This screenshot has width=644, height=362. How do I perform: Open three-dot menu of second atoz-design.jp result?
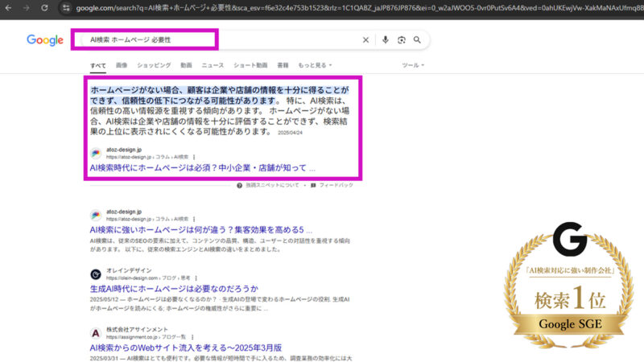(194, 219)
